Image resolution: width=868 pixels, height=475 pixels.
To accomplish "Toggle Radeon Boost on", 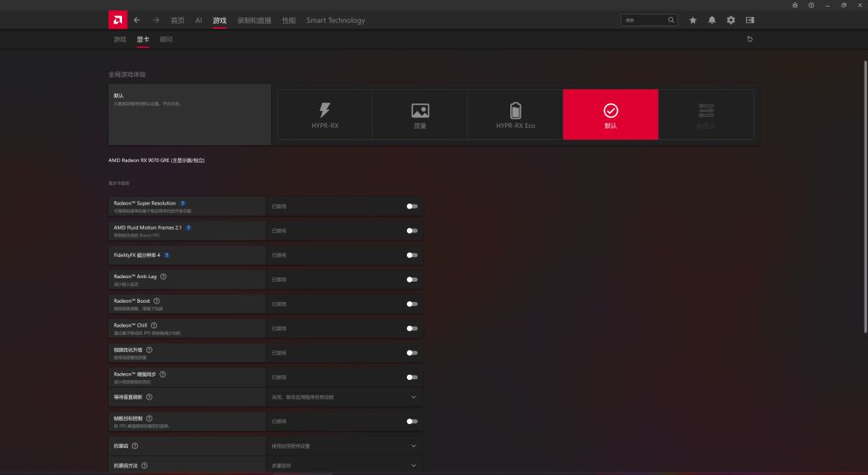I will [x=412, y=304].
